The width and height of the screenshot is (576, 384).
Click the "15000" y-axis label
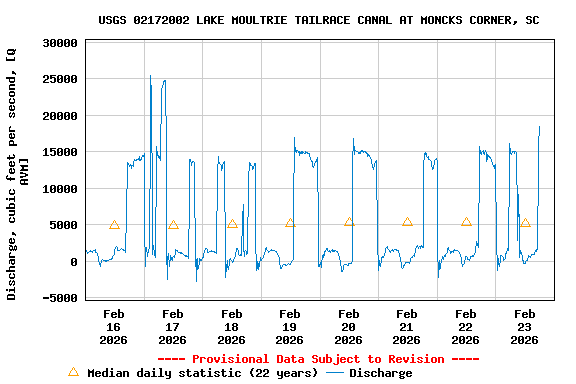click(60, 152)
